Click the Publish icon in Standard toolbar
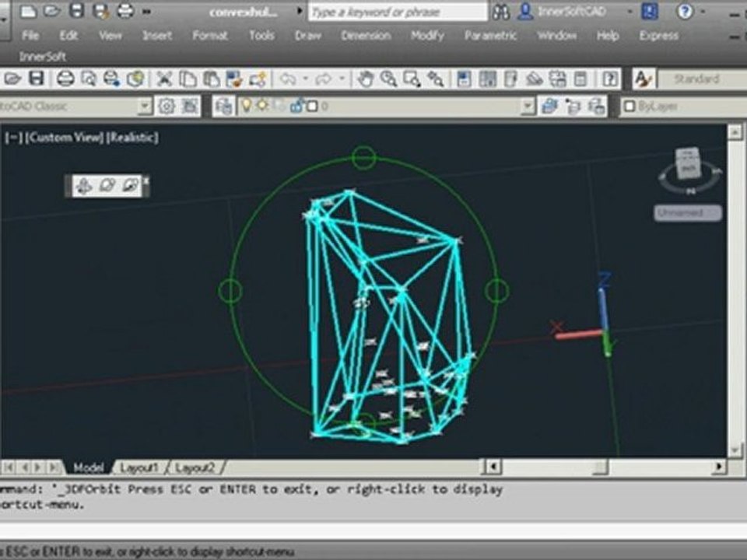 pyautogui.click(x=111, y=79)
